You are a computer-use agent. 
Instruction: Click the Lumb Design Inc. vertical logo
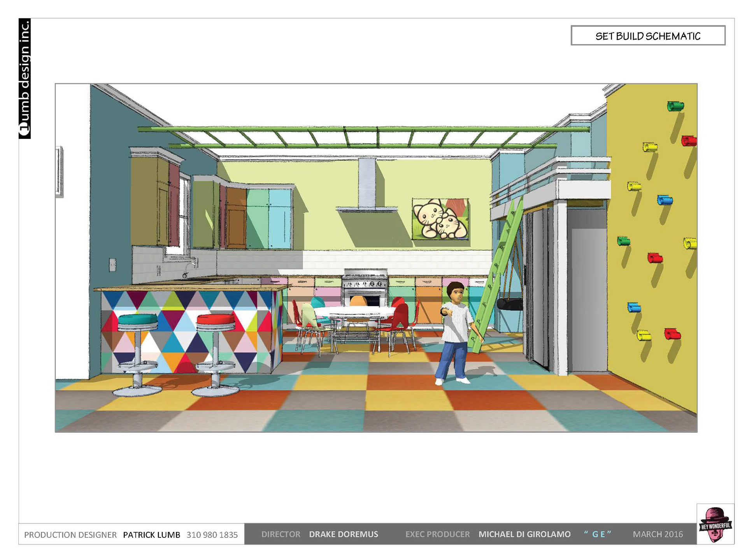(x=25, y=79)
